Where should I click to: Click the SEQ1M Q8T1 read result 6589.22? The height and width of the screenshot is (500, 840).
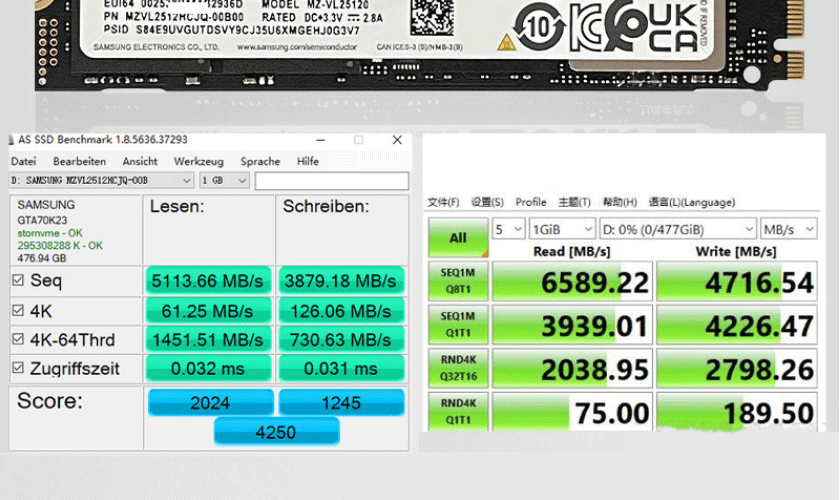tap(572, 281)
